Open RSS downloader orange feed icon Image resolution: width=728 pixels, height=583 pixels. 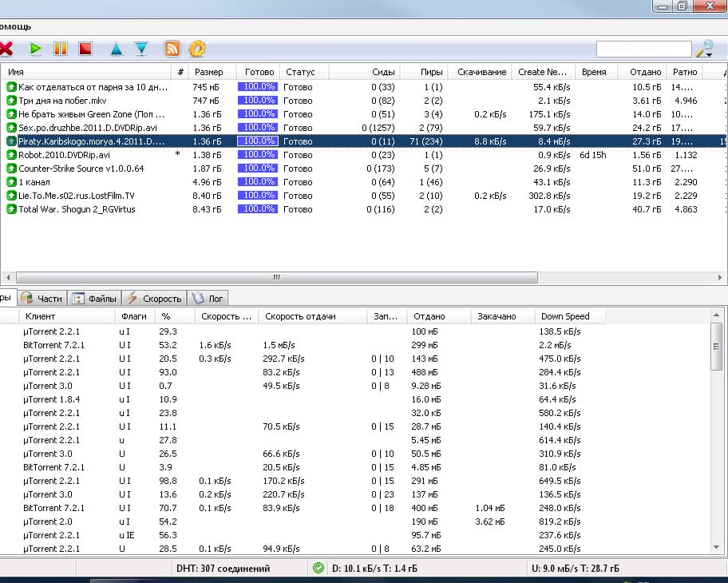point(172,49)
